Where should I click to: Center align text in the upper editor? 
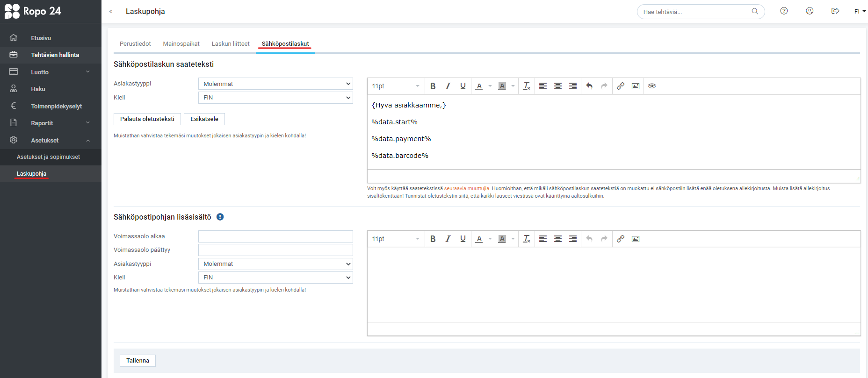[557, 86]
